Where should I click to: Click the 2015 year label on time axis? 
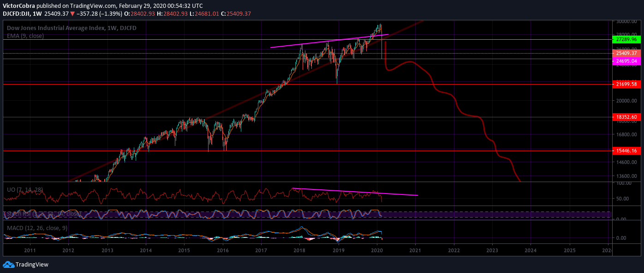tap(184, 250)
